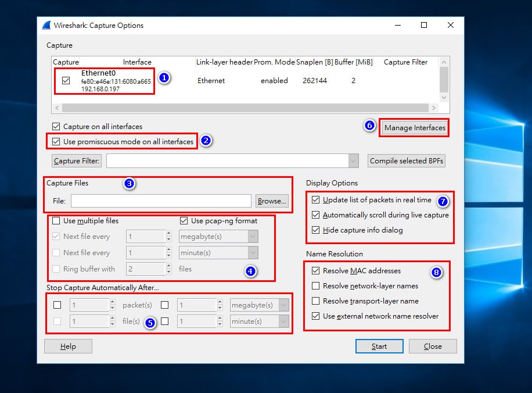Click the Link-layer header column header
Screen dimensions: 532x393
coord(224,62)
